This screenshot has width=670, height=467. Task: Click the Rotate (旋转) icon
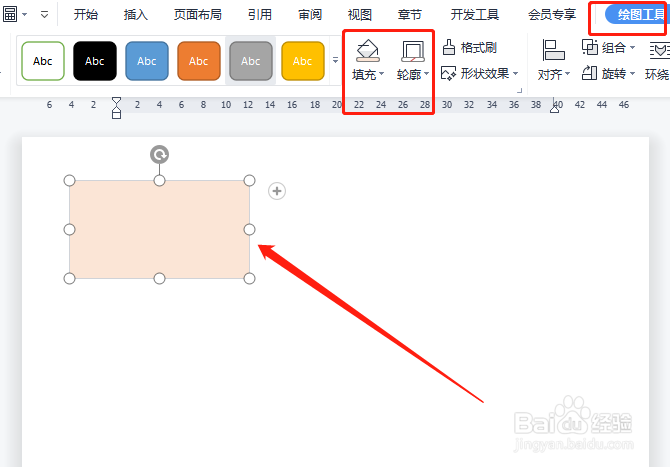point(589,73)
